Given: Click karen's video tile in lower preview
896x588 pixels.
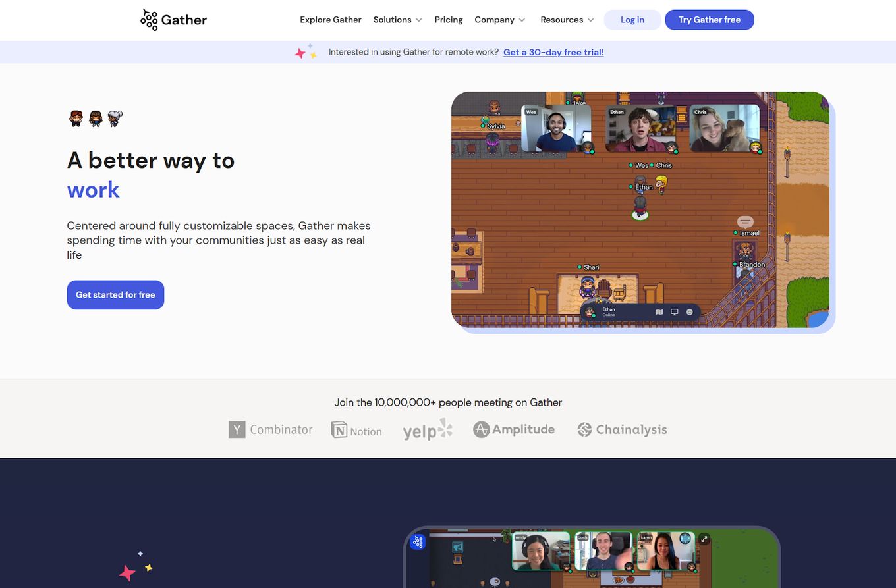Looking at the screenshot, I should (665, 551).
